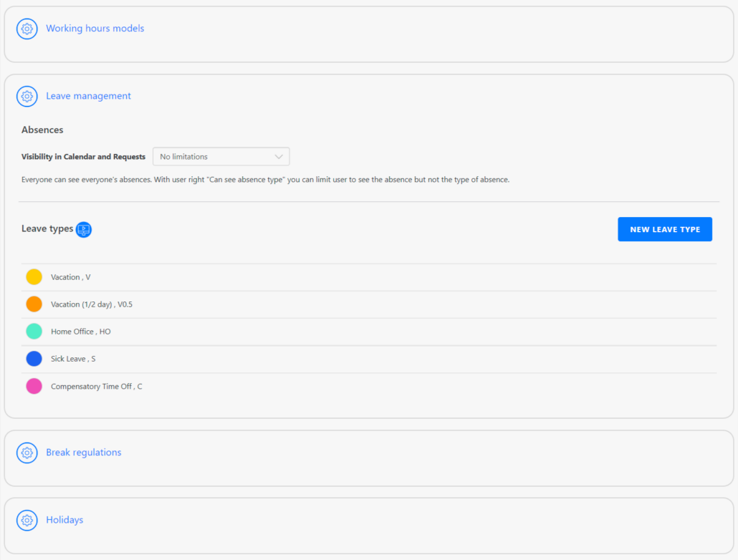Click the Working hours models gear icon
Viewport: 738px width, 560px height.
[27, 29]
